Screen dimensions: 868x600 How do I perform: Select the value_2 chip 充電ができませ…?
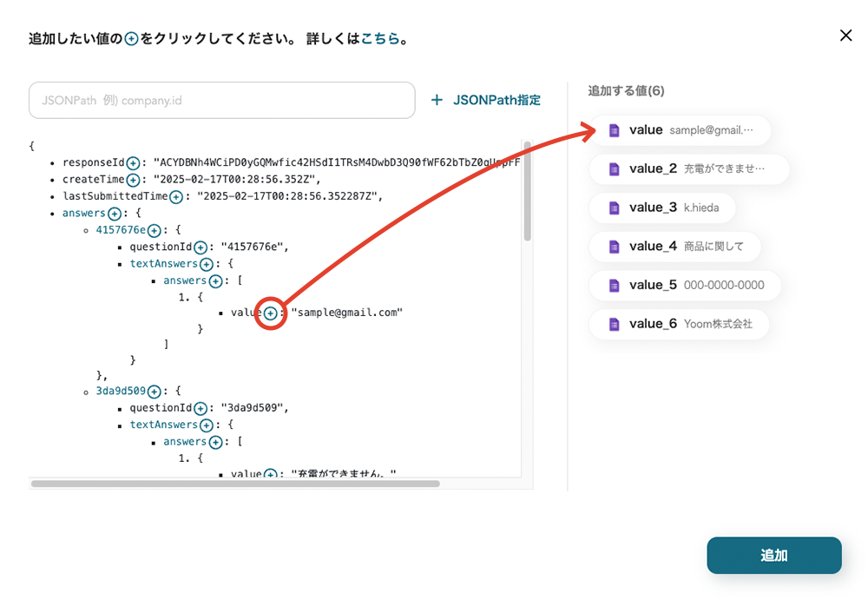[x=688, y=169]
